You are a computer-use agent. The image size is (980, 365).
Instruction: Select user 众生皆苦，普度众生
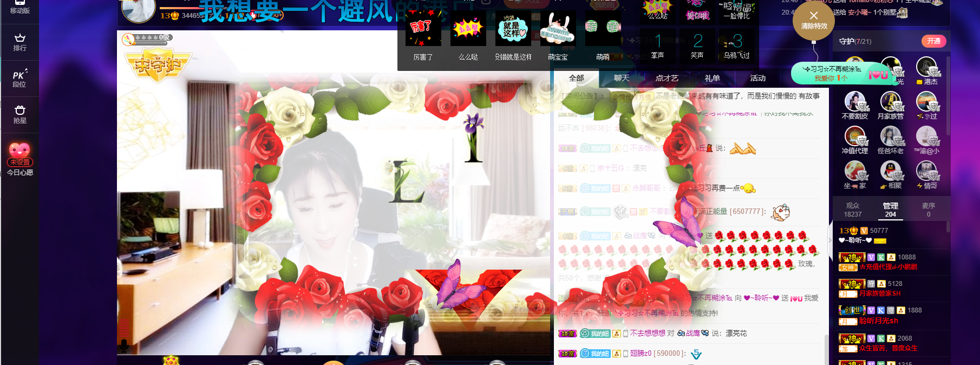coord(888,348)
